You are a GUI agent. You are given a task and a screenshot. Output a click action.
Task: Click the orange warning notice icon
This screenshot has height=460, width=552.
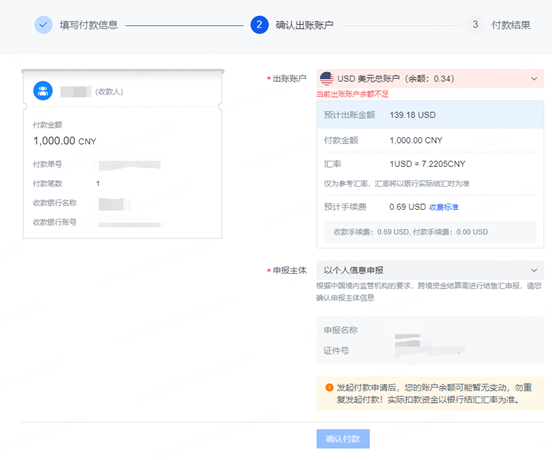tap(329, 387)
